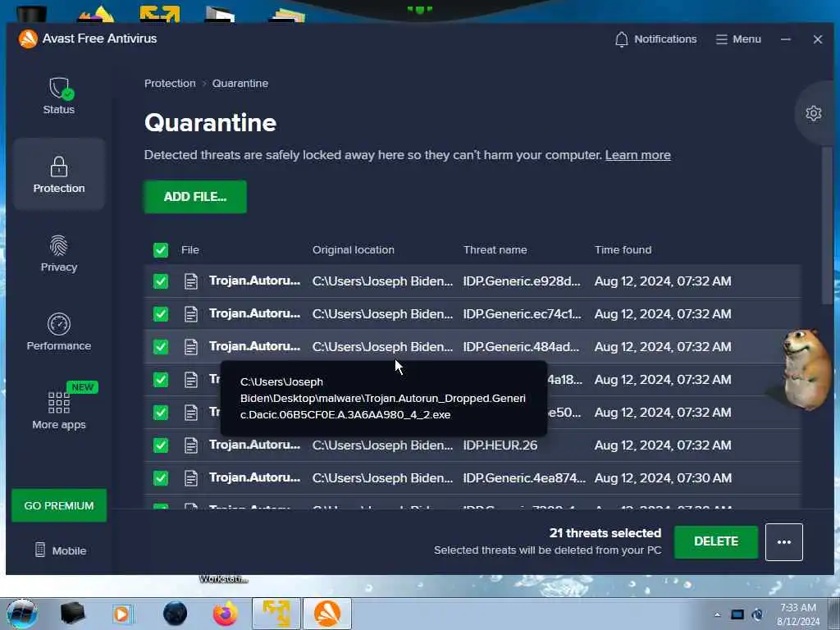Select threat name IDP.HEUR.26

click(500, 445)
